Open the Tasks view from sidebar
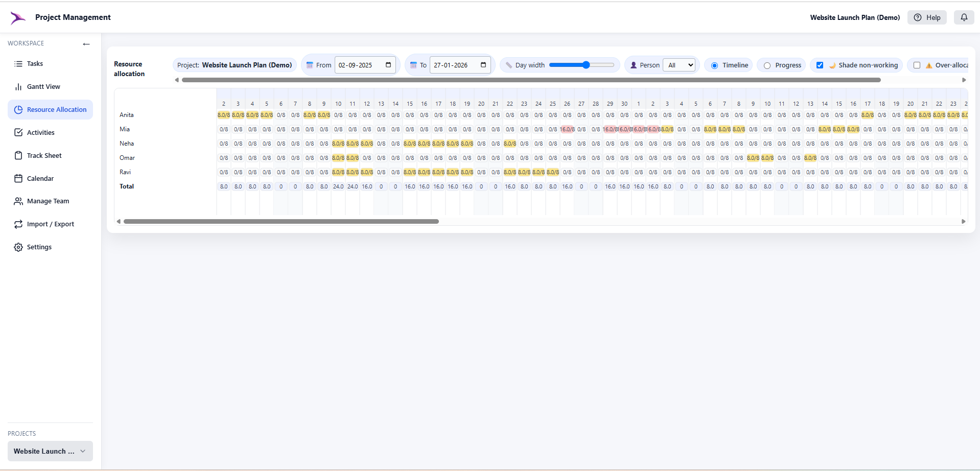 pos(35,63)
